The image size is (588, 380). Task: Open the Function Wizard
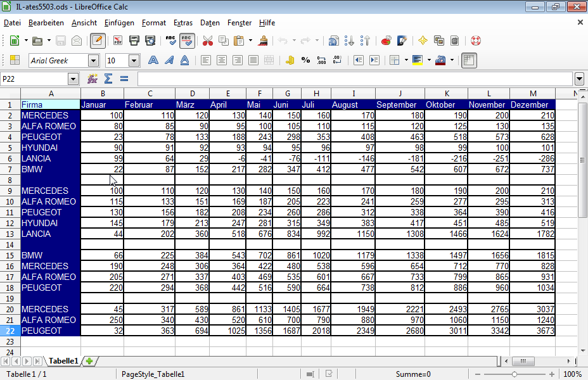pos(93,79)
